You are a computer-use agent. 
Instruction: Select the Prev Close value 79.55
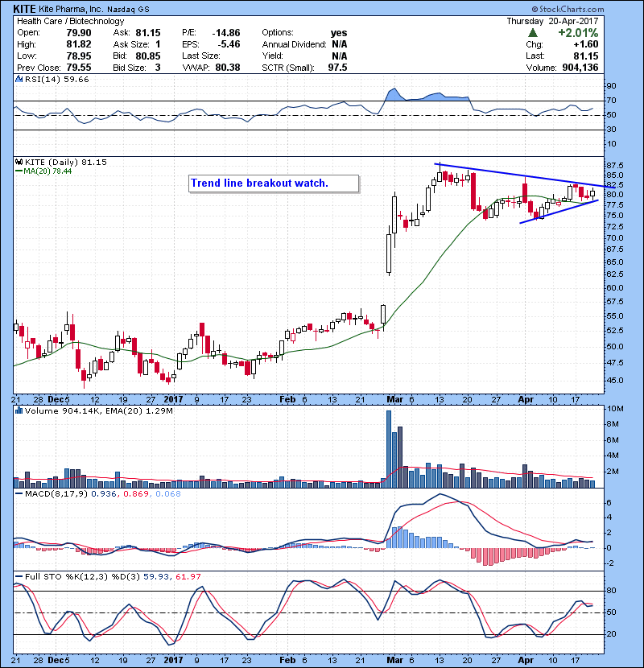pyautogui.click(x=79, y=68)
